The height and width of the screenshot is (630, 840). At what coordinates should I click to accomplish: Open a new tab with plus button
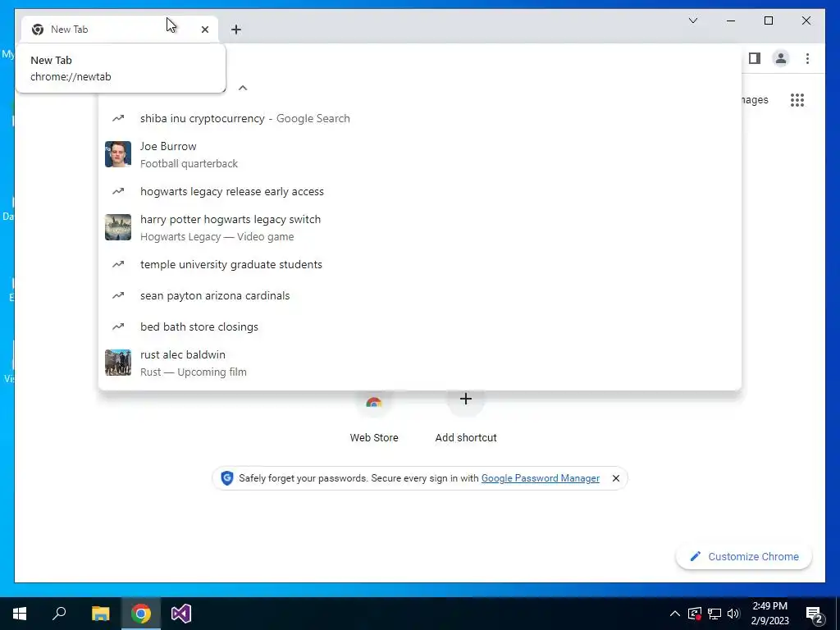click(236, 30)
